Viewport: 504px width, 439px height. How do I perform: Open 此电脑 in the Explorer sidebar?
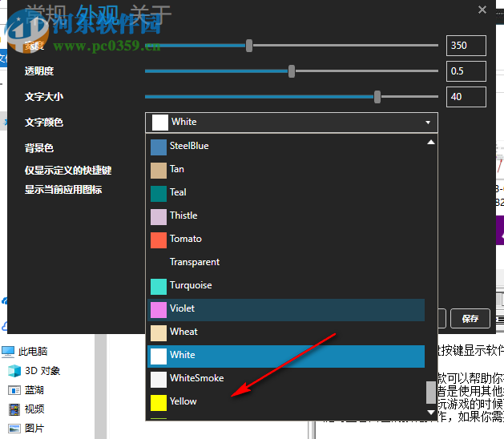[x=33, y=351]
